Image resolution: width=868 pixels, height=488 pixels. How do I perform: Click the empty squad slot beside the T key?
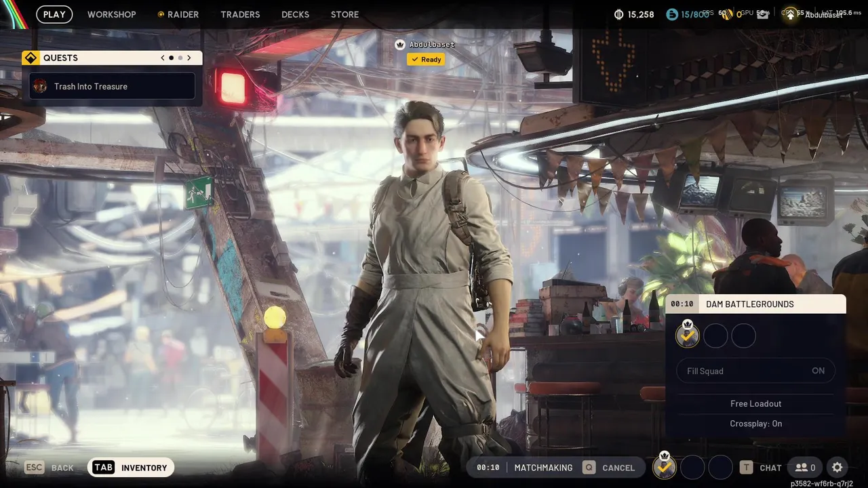click(x=720, y=467)
